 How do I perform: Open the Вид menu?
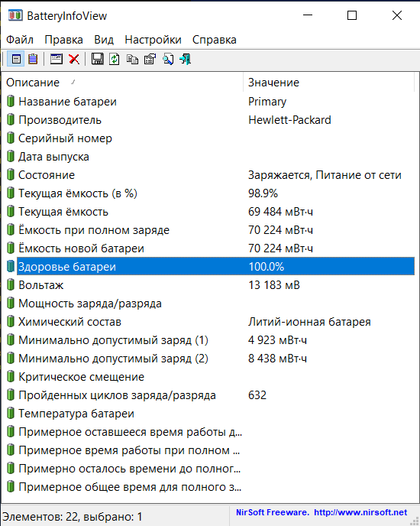(x=104, y=40)
